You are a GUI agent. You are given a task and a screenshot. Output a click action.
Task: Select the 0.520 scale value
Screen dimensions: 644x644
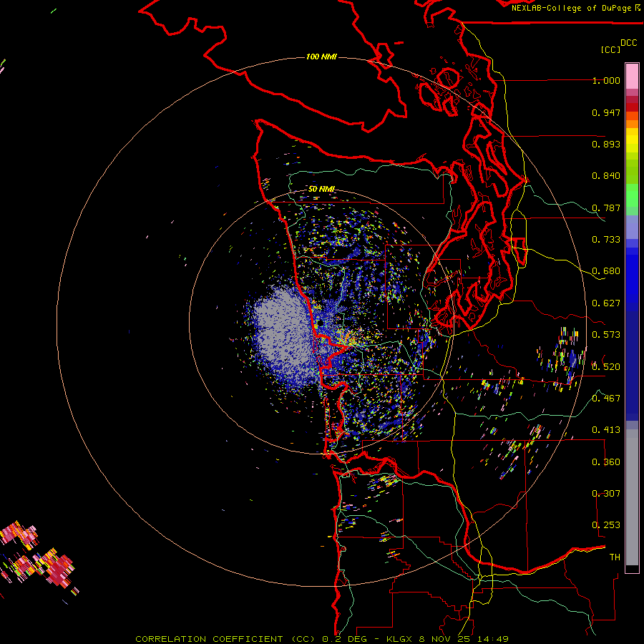pyautogui.click(x=606, y=367)
